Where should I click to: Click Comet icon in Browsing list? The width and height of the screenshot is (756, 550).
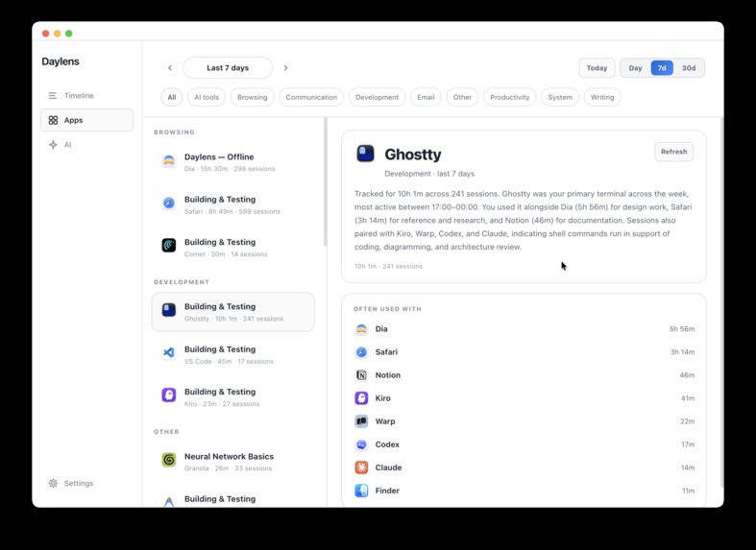point(169,246)
